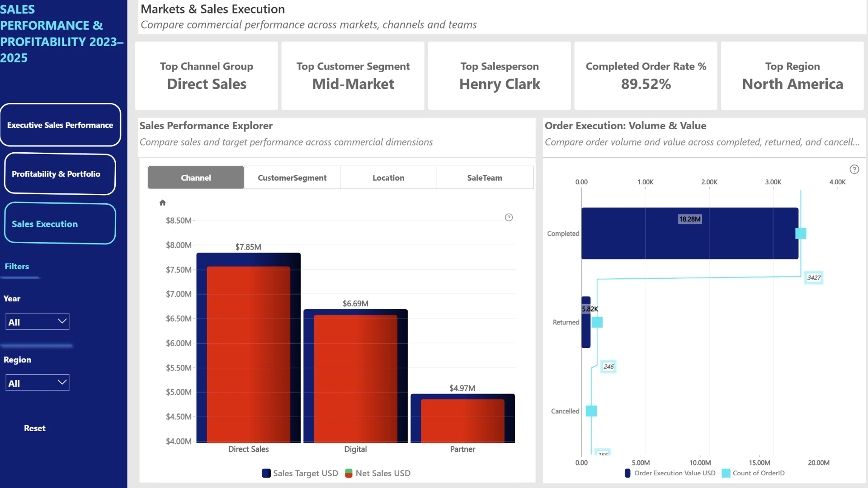Open the Year filter dropdown
Viewport: 868px width, 488px height.
coord(38,322)
